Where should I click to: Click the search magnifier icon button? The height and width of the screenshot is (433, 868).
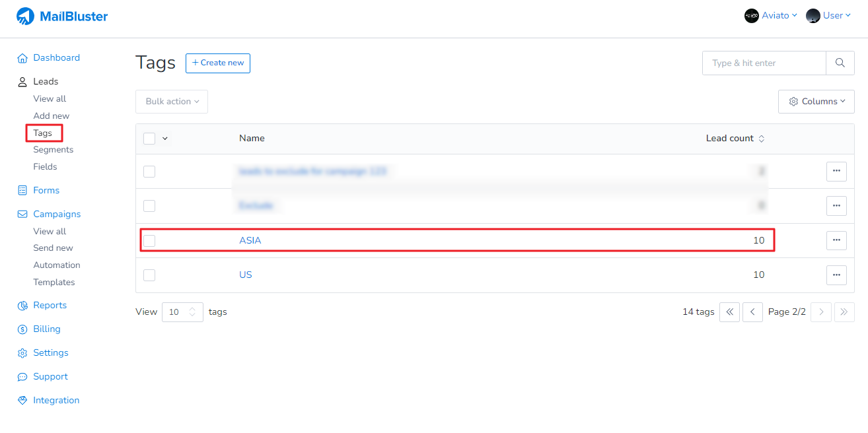[x=840, y=63]
